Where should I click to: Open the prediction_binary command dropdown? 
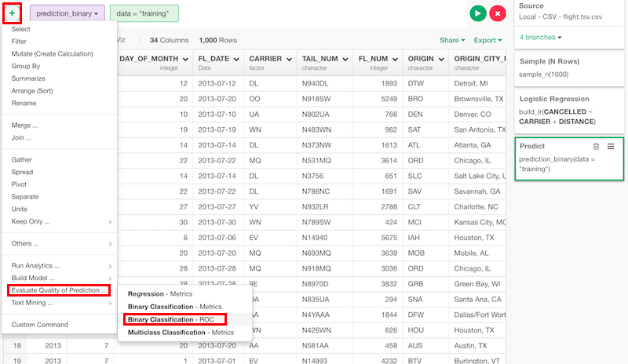tap(67, 13)
